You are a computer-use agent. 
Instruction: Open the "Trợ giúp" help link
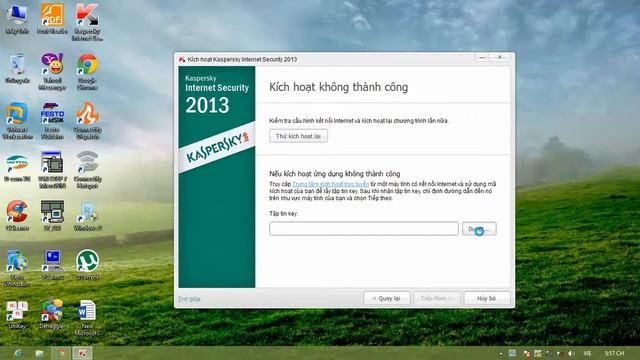[x=189, y=299]
